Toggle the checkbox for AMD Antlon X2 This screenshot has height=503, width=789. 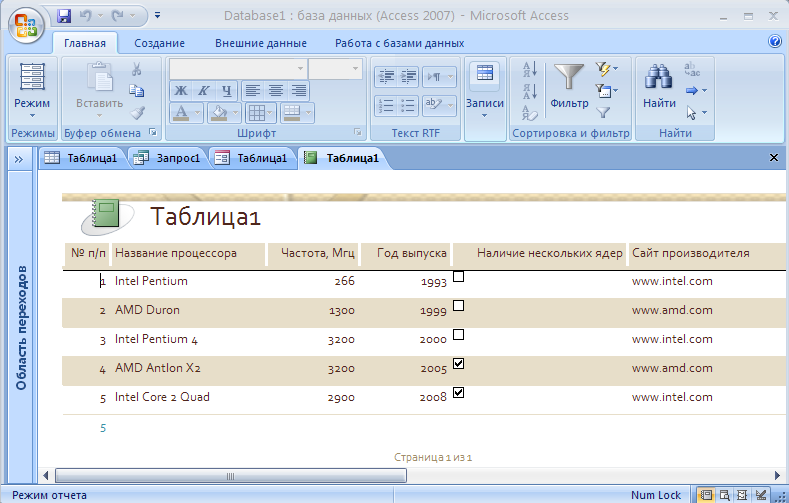[x=458, y=364]
